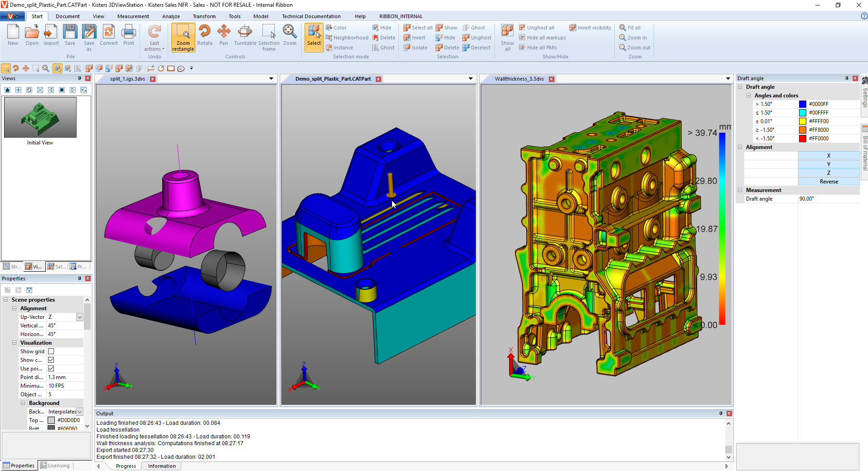The height and width of the screenshot is (471, 868).
Task: Uncheck the Show c... checkbox
Action: pyautogui.click(x=51, y=360)
